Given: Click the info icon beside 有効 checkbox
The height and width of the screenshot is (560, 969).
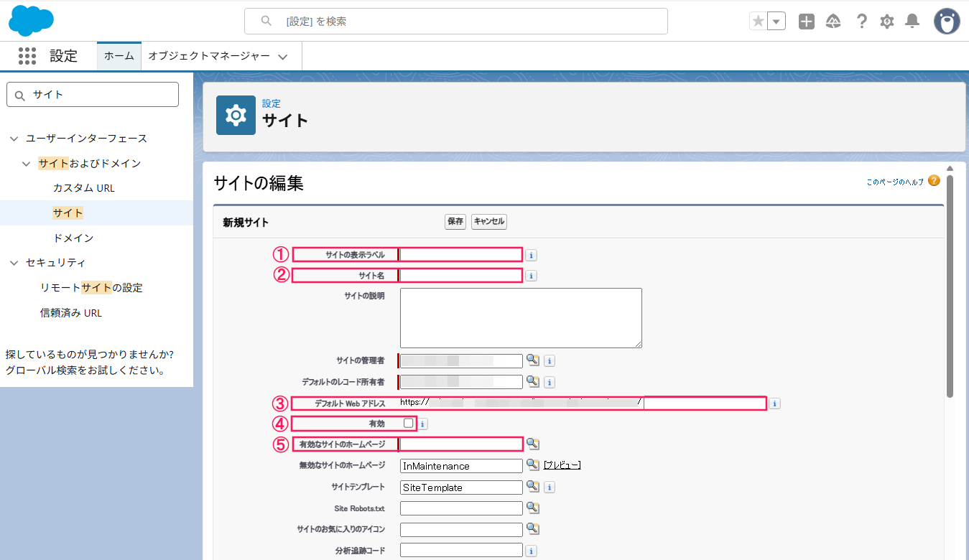Looking at the screenshot, I should [x=422, y=424].
